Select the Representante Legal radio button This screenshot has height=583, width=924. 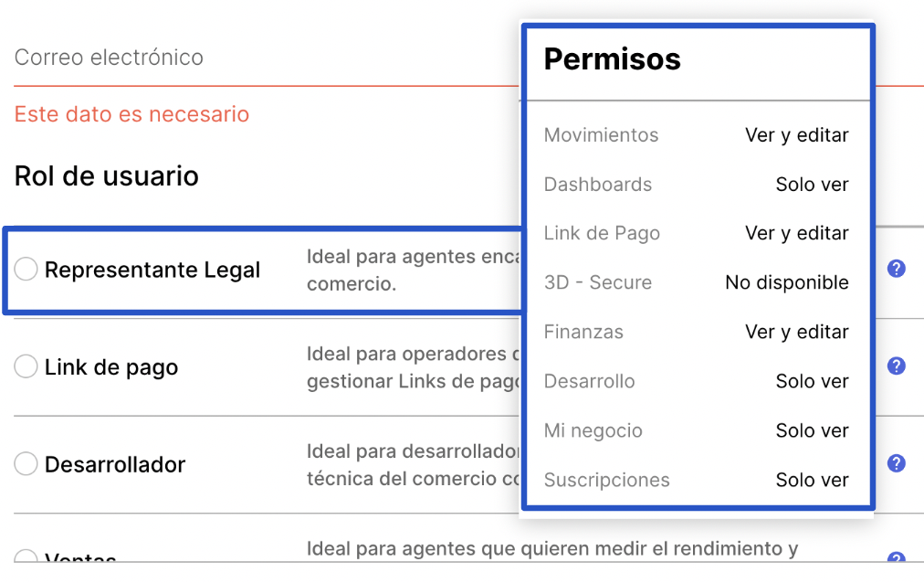click(x=26, y=270)
